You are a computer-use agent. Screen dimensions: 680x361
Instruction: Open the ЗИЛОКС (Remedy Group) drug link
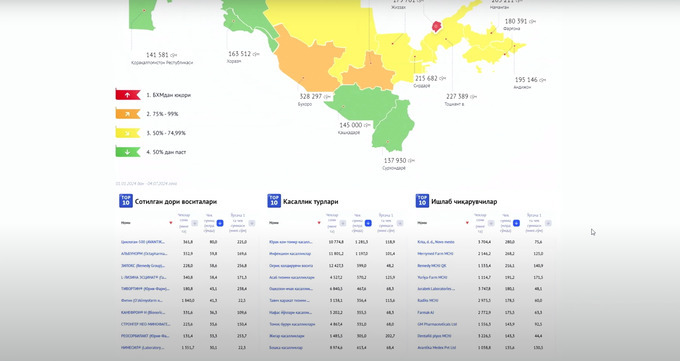coord(143,266)
